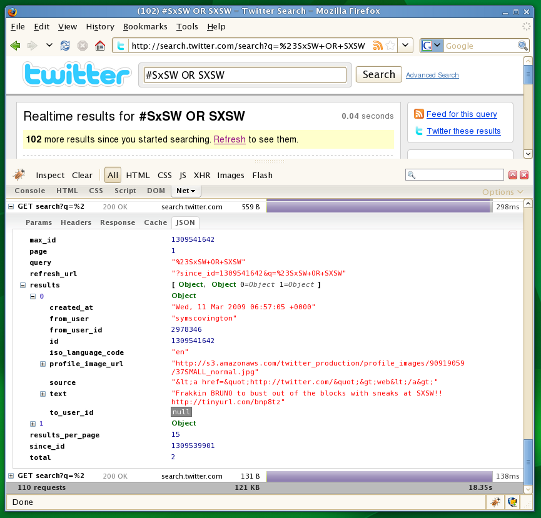The width and height of the screenshot is (541, 518).
Task: Filter net requests by JS
Action: pos(183,175)
